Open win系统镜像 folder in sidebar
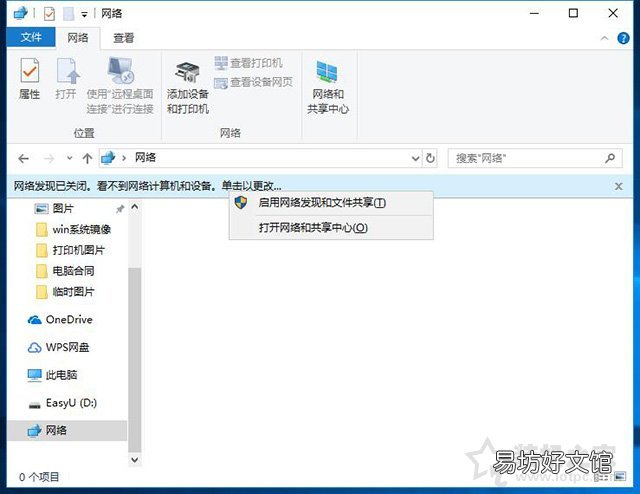This screenshot has width=640, height=494. coord(73,229)
